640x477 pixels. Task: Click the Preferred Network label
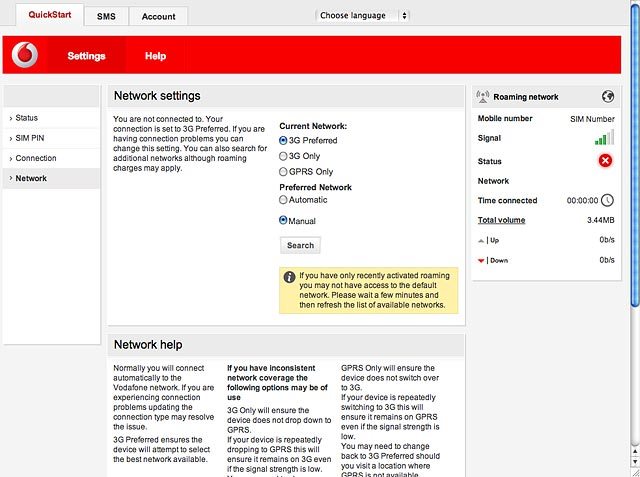coord(316,187)
